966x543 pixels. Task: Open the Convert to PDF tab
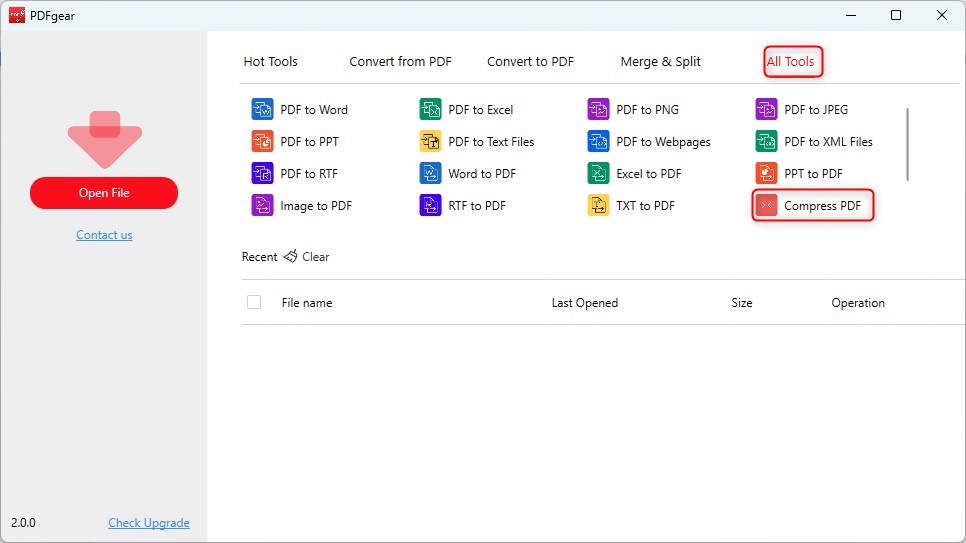[530, 62]
